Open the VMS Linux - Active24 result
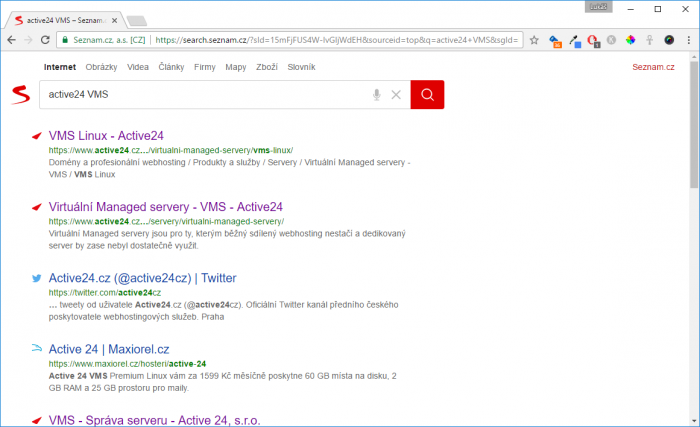700x427 pixels. pos(106,136)
